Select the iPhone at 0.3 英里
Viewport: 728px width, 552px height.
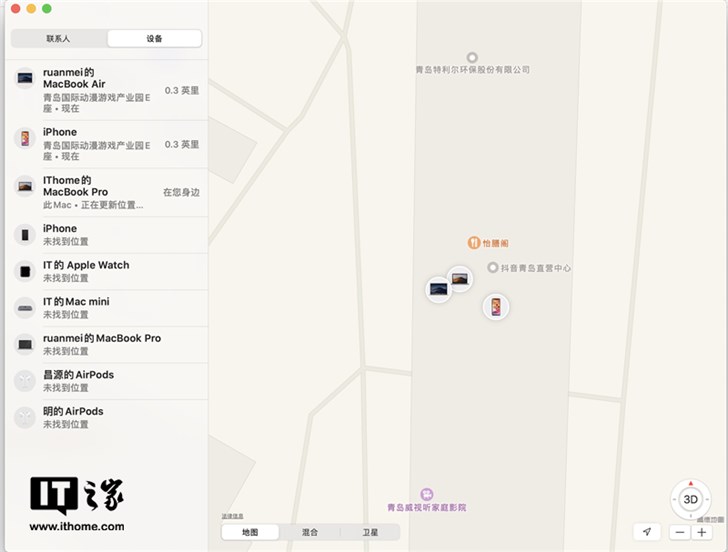pyautogui.click(x=107, y=144)
